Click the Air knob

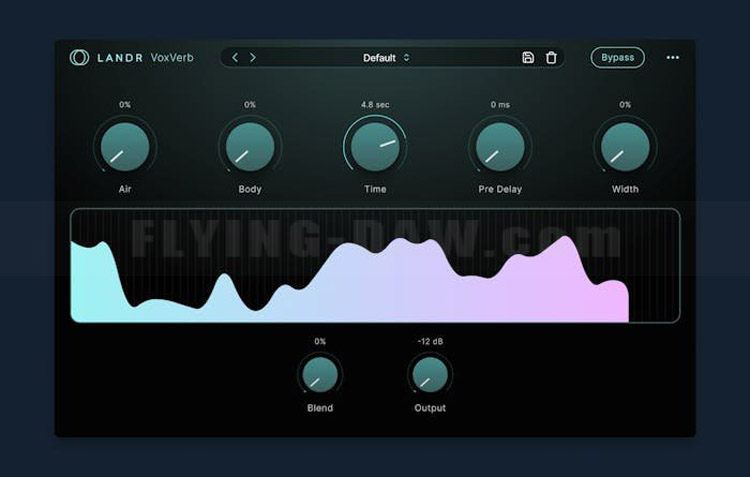coord(125,147)
